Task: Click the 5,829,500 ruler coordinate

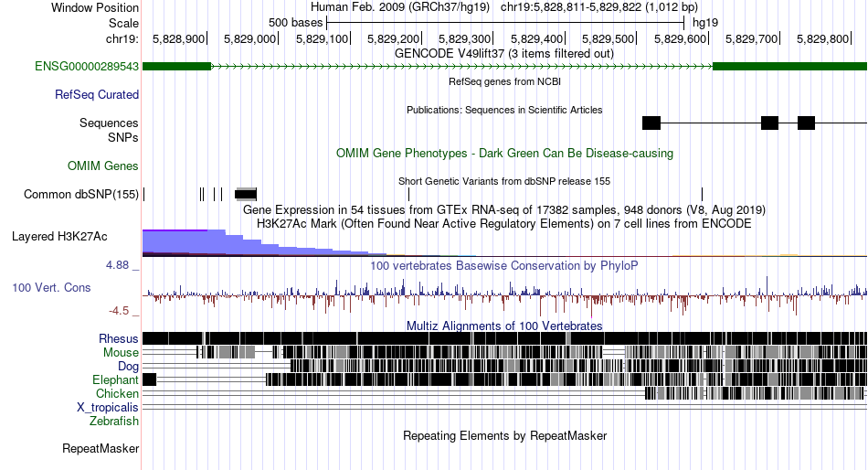Action: pyautogui.click(x=608, y=38)
